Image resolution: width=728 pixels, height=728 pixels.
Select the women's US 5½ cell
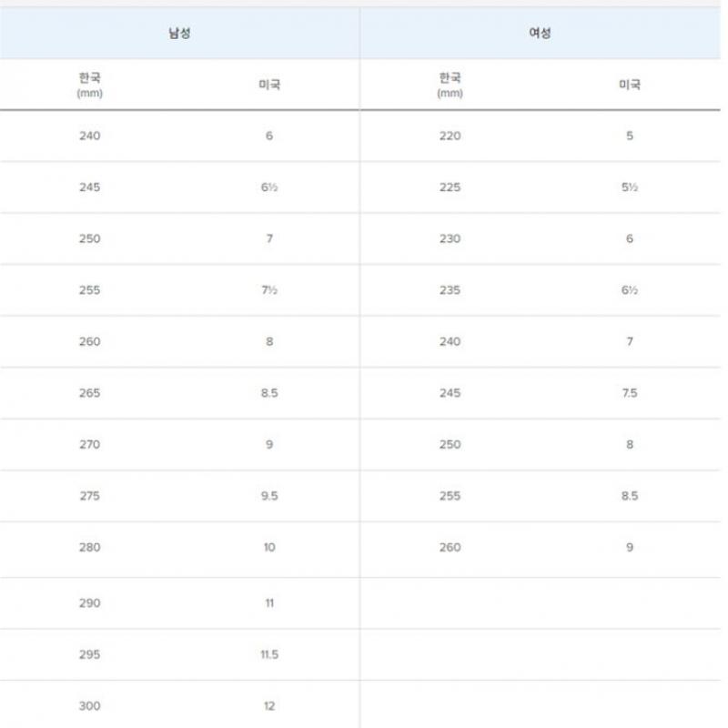coord(630,187)
